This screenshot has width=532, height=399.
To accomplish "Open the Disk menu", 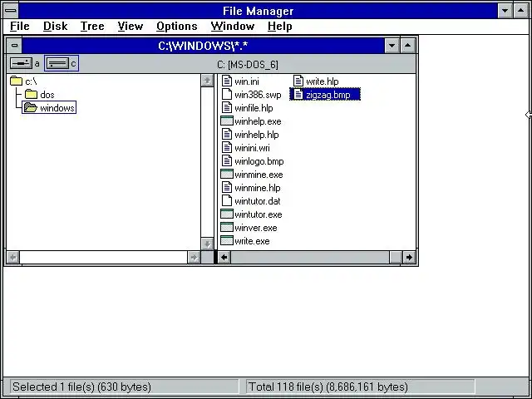I will point(56,26).
